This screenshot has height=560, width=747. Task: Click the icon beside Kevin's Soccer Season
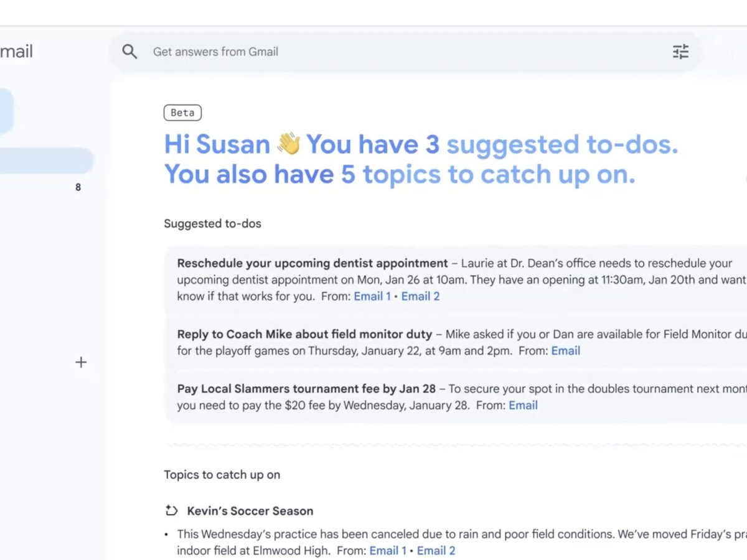pyautogui.click(x=171, y=511)
